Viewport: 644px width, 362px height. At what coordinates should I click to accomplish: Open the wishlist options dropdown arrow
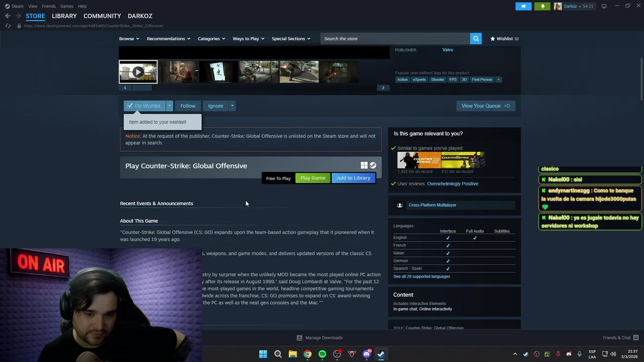[170, 106]
